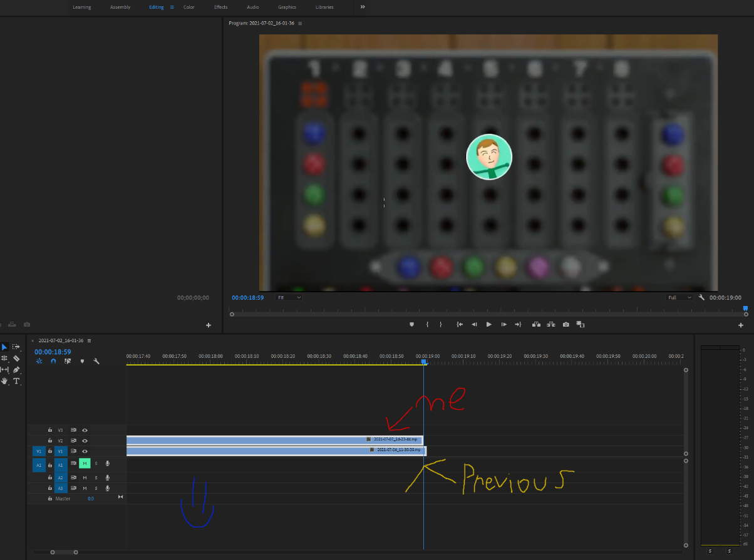Open Comparison View button

point(581,324)
